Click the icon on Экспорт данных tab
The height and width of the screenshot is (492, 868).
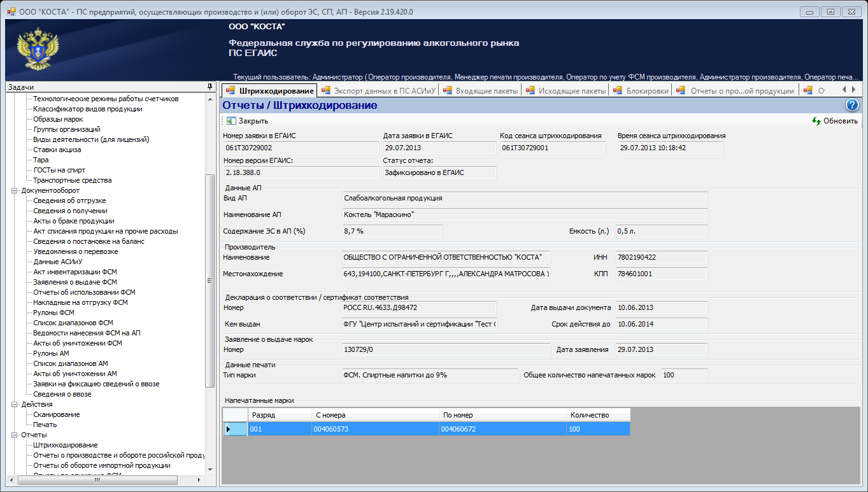coord(326,90)
